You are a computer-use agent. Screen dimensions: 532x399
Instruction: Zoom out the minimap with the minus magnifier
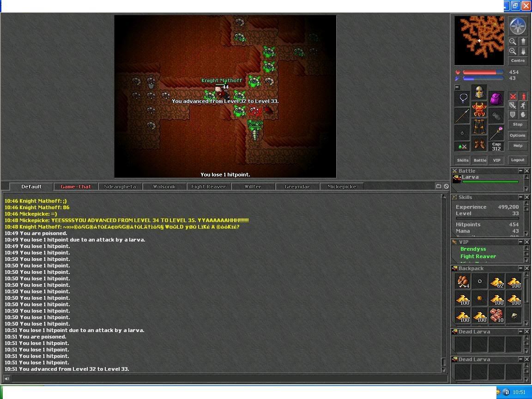[513, 42]
